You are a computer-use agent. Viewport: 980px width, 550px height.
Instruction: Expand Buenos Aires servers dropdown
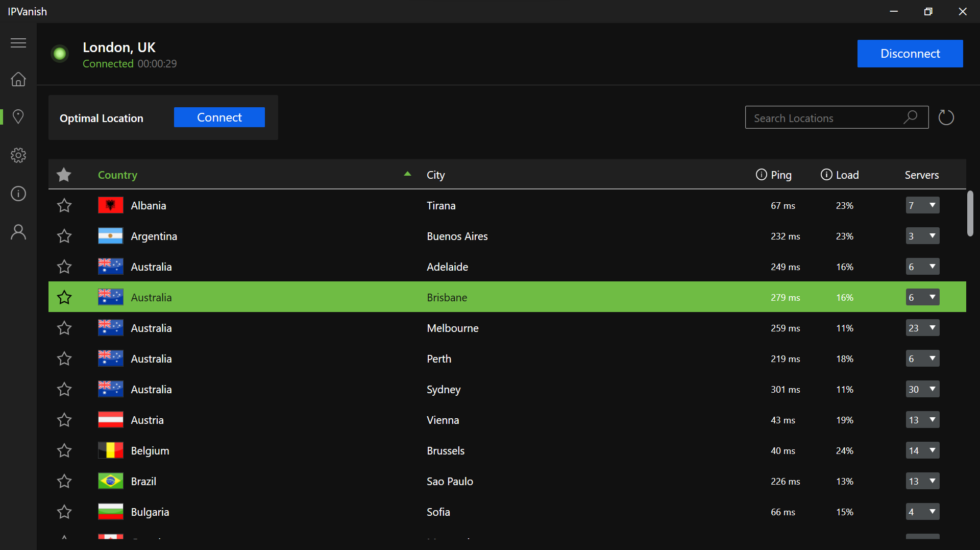[922, 236]
